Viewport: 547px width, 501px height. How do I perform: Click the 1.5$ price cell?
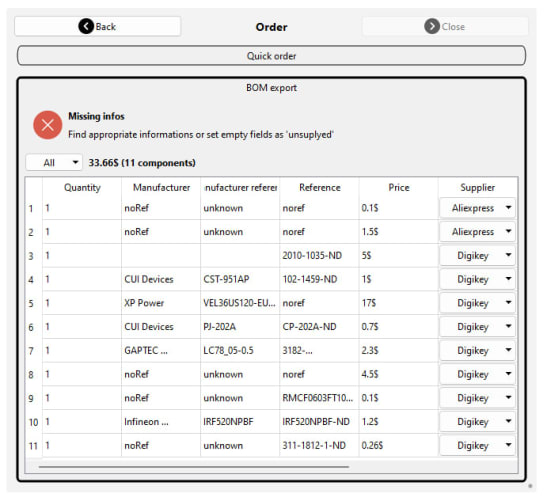(399, 232)
